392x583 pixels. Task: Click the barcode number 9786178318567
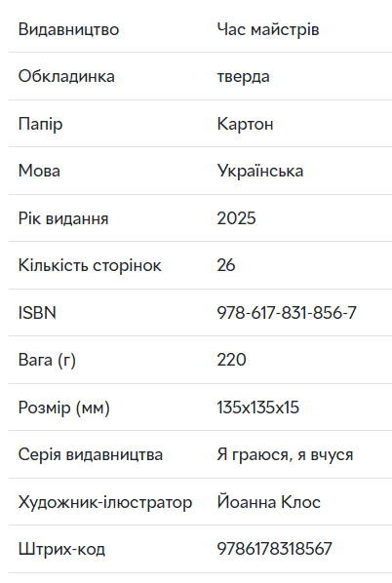pyautogui.click(x=274, y=549)
